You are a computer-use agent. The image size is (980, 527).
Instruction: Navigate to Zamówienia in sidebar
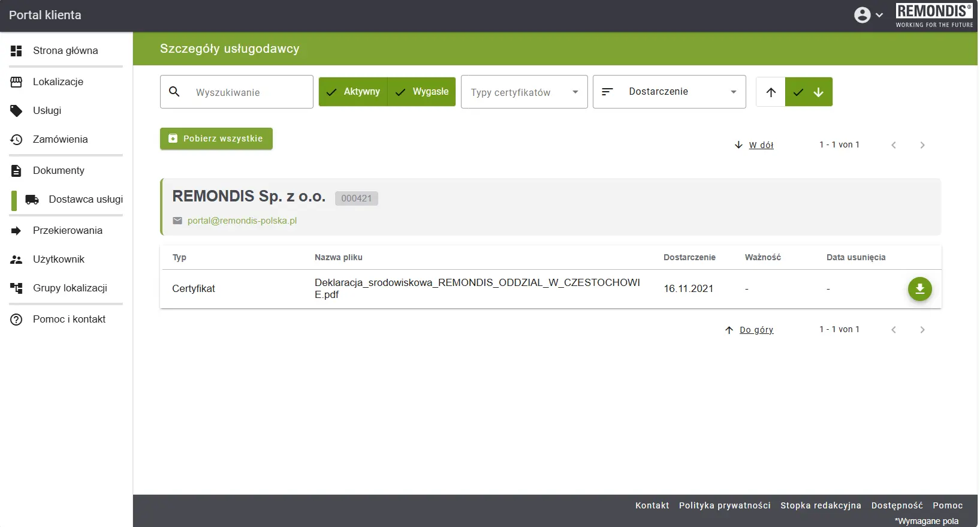pos(60,140)
